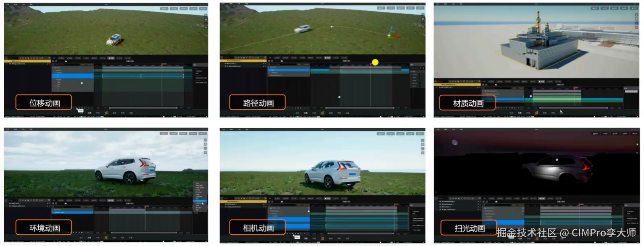The width and height of the screenshot is (644, 246).
Task: Click the white highlighted toolbar tab in 位移动画 screenshot
Action: [x=111, y=58]
